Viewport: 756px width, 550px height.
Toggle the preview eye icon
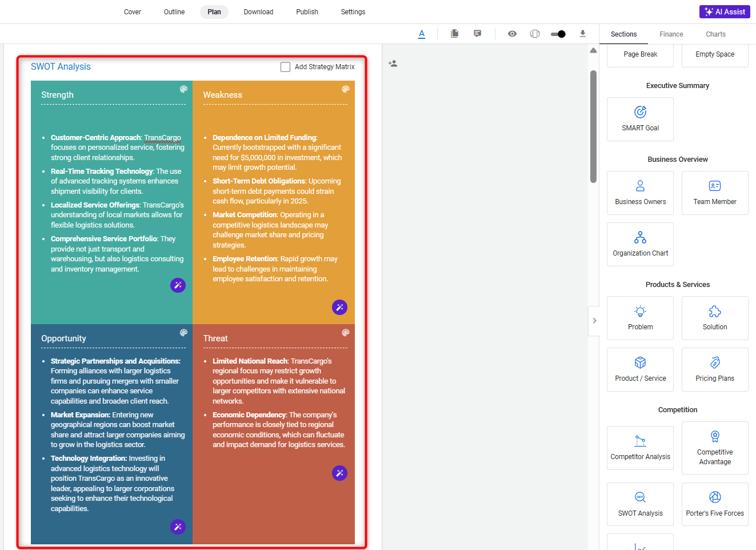click(512, 34)
